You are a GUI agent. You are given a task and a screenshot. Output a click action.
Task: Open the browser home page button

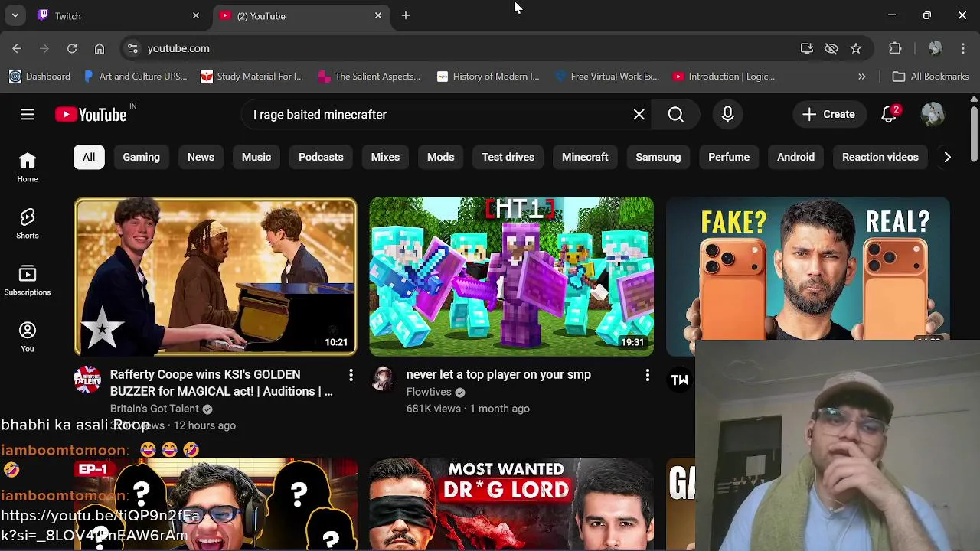pos(100,48)
